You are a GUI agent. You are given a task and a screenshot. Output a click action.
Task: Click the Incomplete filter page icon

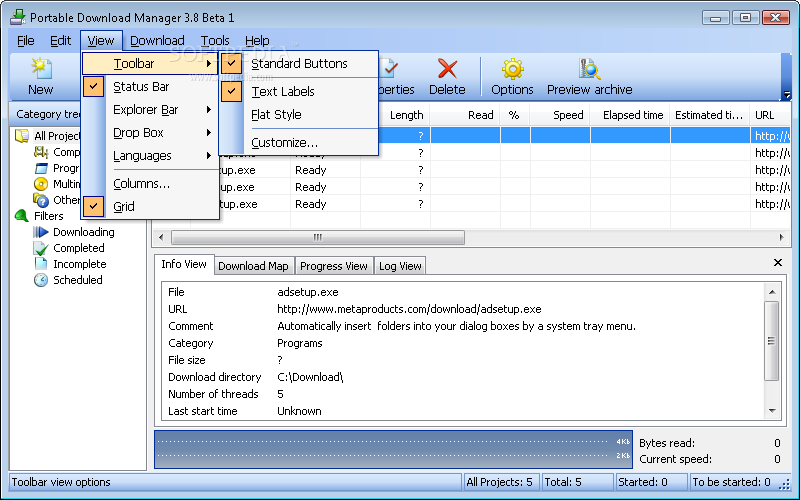pos(41,264)
